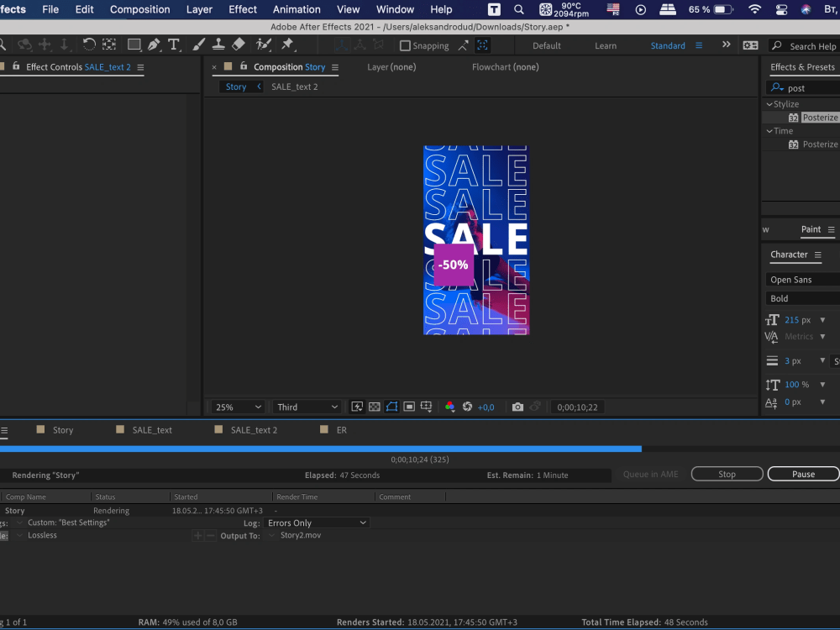
Task: Click the effects search field with post
Action: (x=804, y=88)
